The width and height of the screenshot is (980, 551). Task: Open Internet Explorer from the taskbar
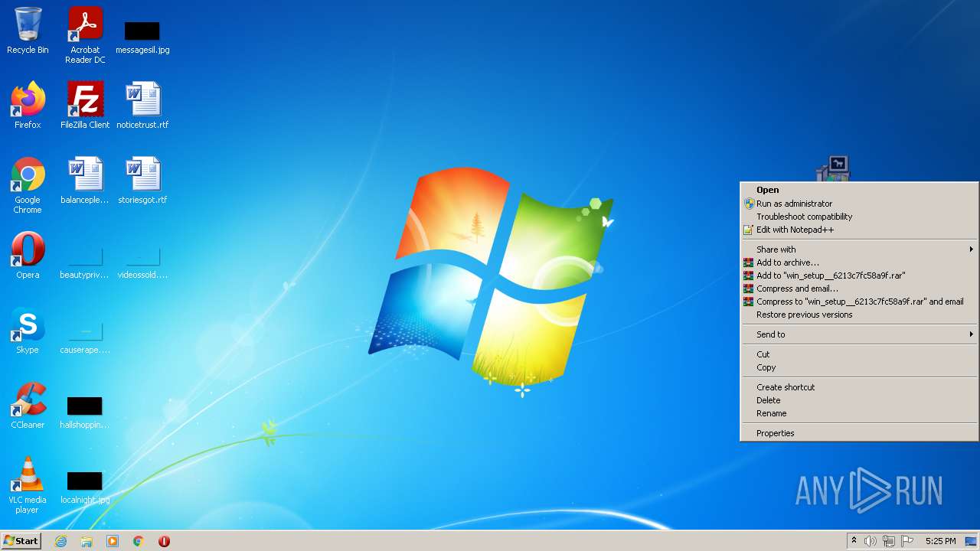pyautogui.click(x=61, y=541)
